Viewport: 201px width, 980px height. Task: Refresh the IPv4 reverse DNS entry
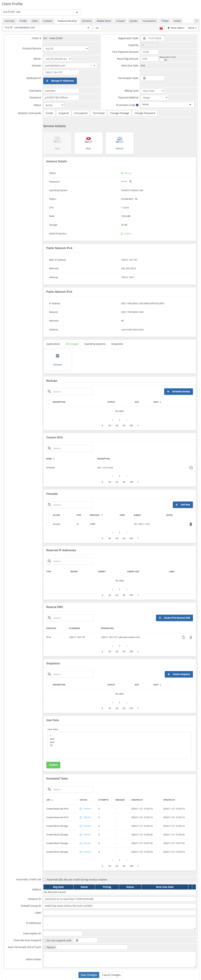(x=184, y=637)
